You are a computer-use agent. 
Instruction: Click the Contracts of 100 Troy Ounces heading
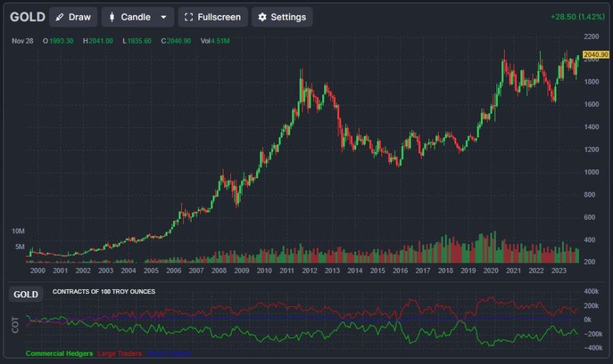pos(104,292)
